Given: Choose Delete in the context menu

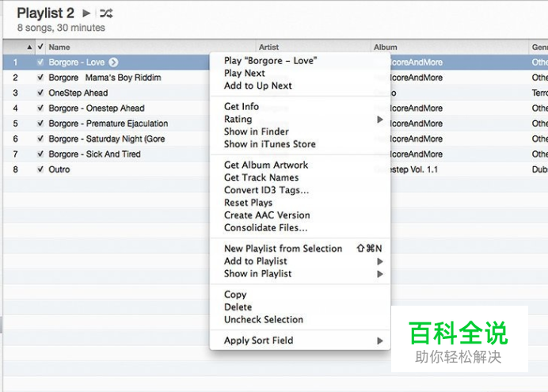Looking at the screenshot, I should pos(300,307).
